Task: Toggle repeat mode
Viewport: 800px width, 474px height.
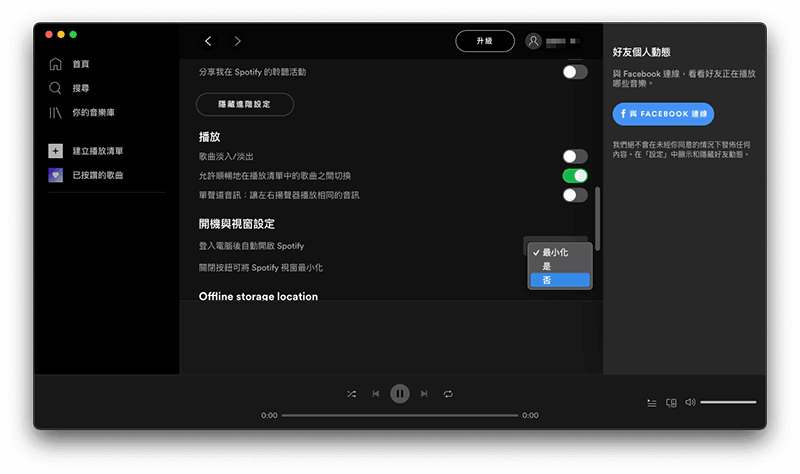Action: click(x=448, y=394)
